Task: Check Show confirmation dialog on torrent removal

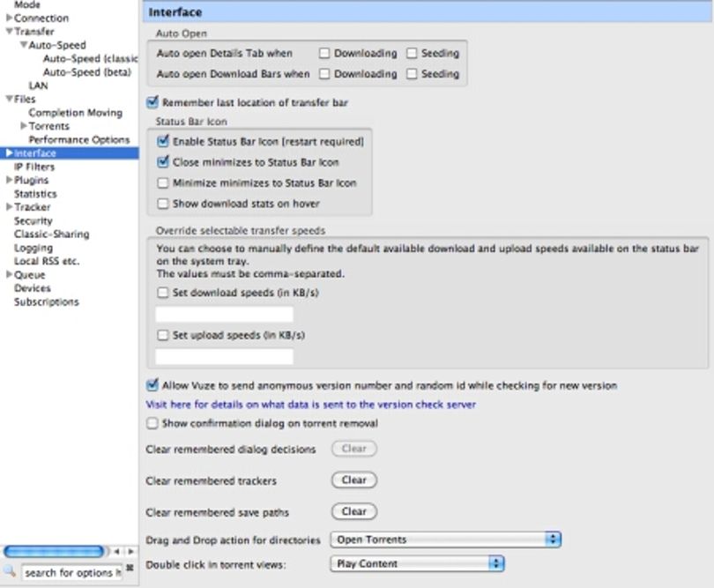Action: [152, 423]
